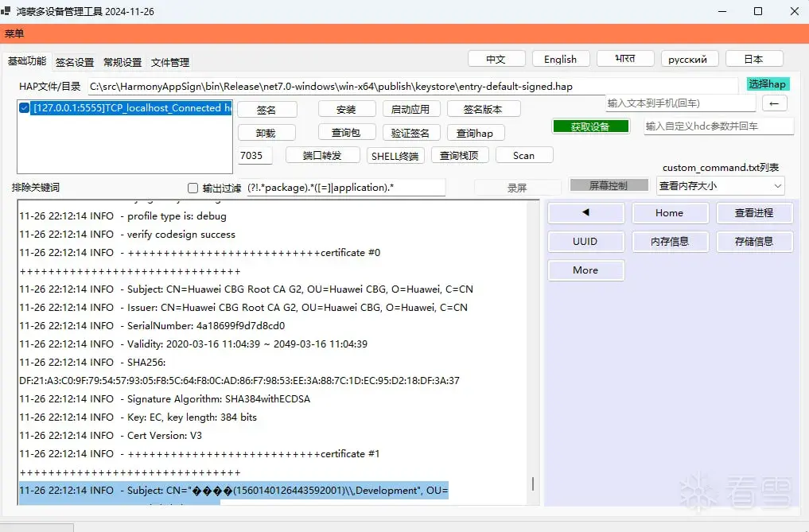Click the app icon in title bar
This screenshot has width=809, height=532.
tap(6, 11)
